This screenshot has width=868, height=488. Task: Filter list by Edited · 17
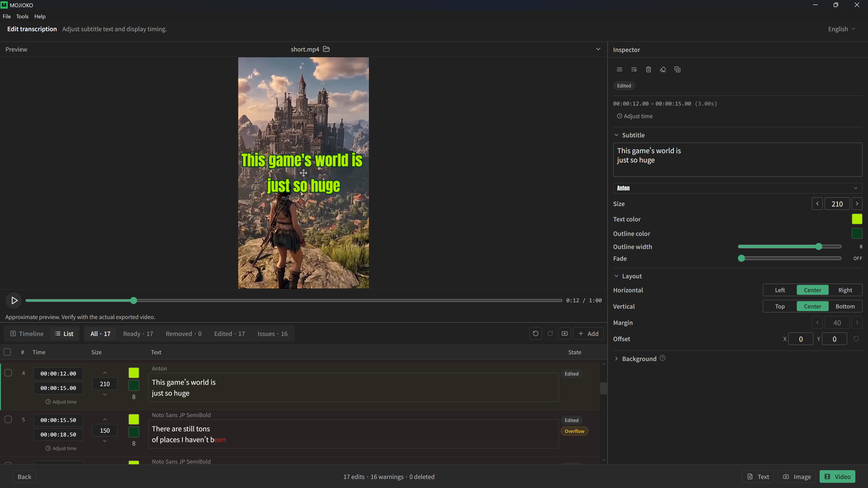tap(229, 334)
